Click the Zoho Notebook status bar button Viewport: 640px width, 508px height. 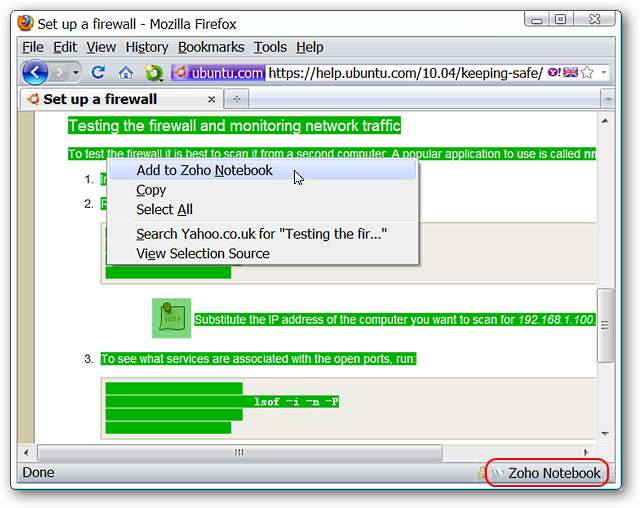547,473
